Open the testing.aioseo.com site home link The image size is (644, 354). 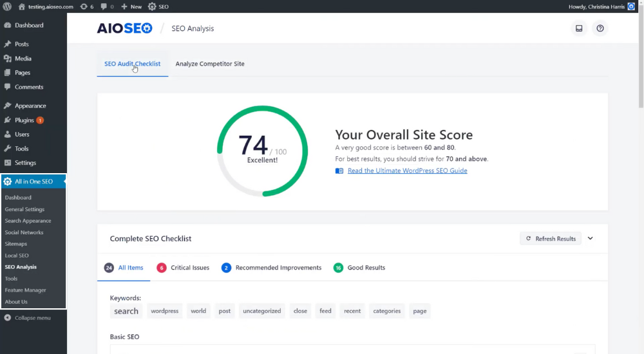pos(46,6)
